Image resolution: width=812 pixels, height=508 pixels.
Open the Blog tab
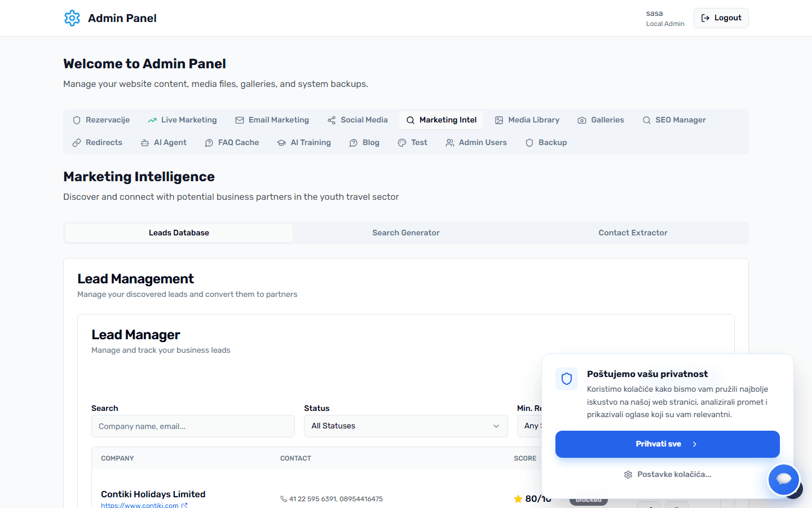click(364, 143)
